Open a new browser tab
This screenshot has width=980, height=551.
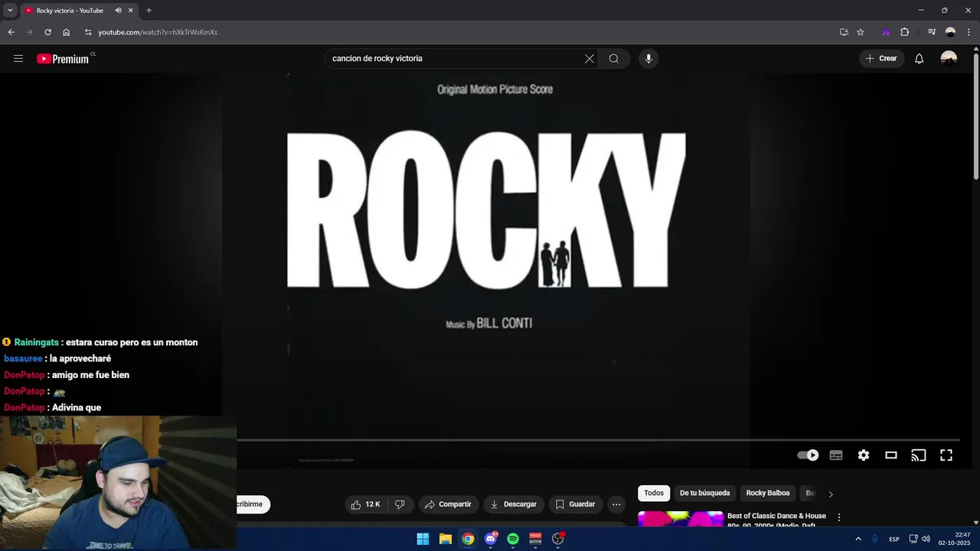click(149, 11)
